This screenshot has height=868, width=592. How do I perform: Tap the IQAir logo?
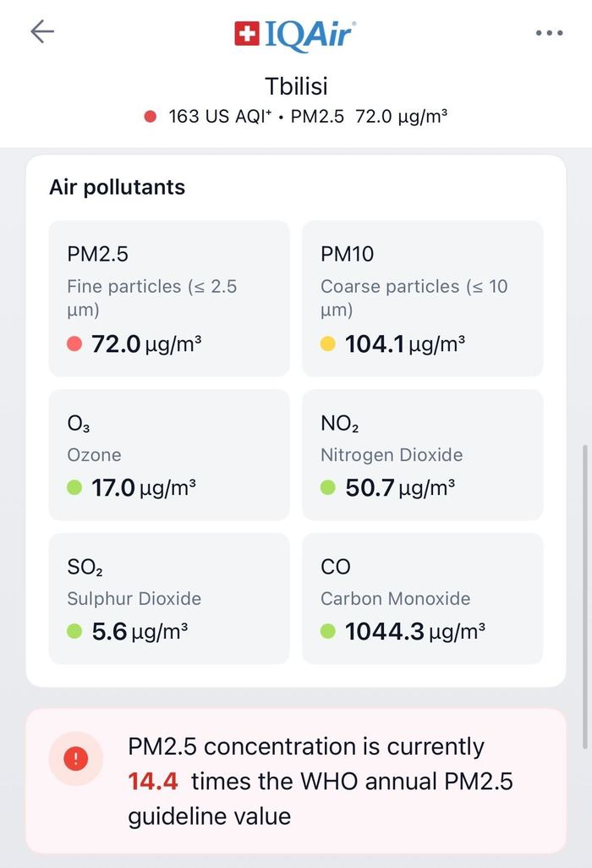coord(295,33)
